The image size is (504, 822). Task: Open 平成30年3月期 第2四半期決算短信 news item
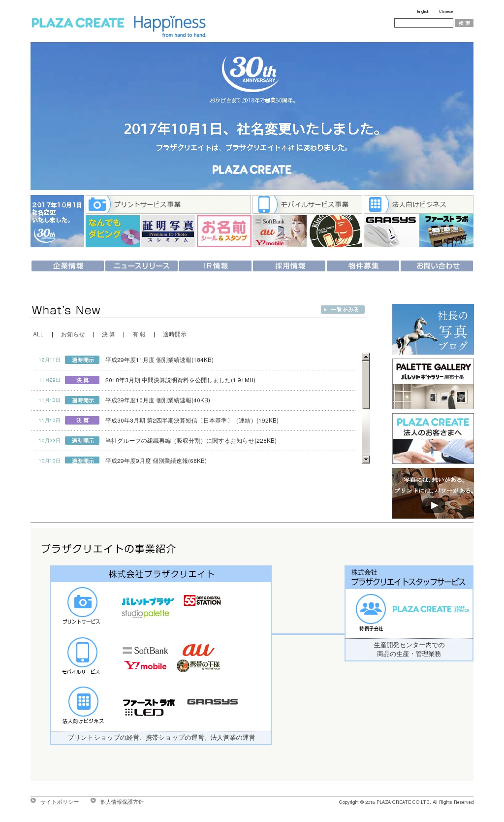tap(192, 421)
